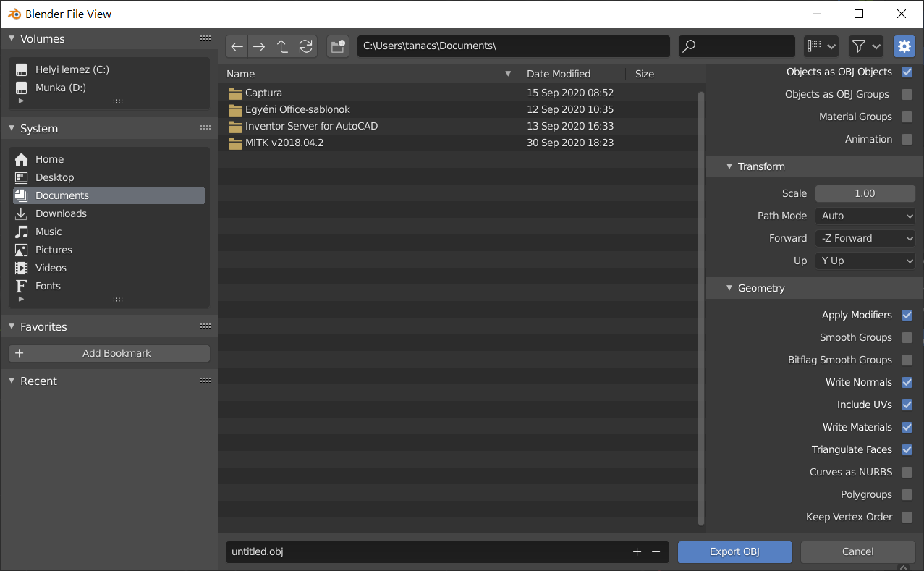Click the Scale value slider

click(865, 193)
